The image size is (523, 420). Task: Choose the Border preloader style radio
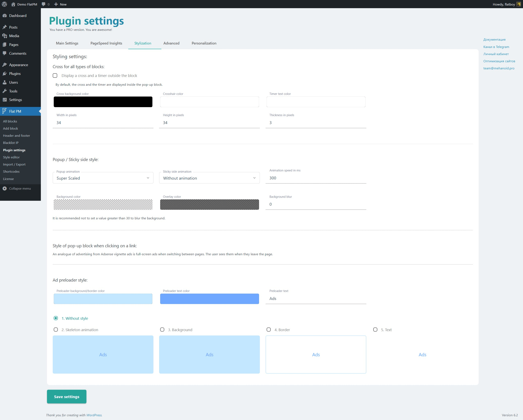pyautogui.click(x=268, y=330)
